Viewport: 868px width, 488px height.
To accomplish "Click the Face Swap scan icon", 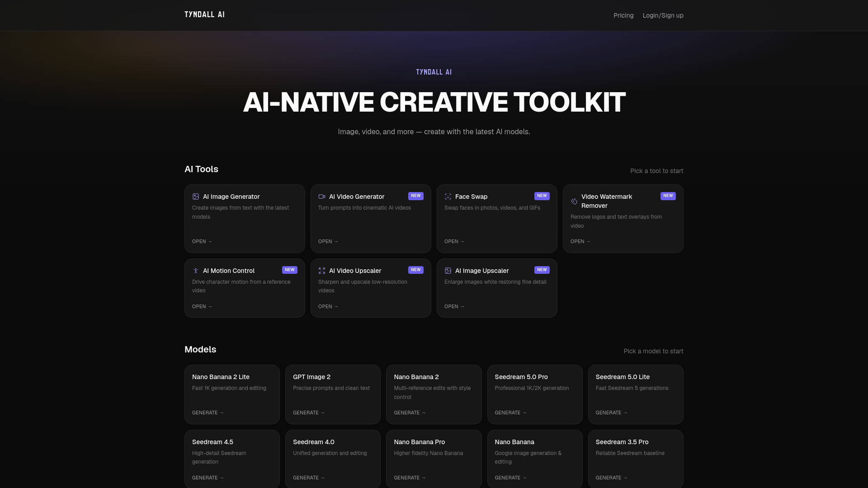I will tap(448, 197).
